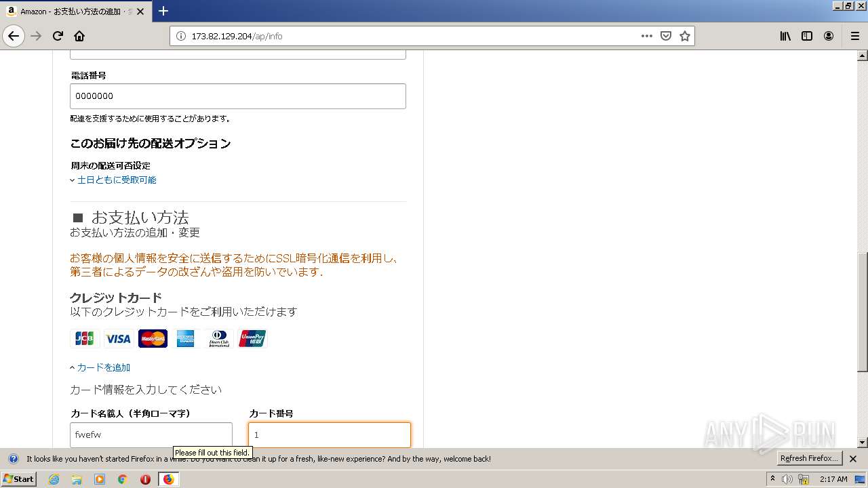Launch Chrome from the taskbar
The width and height of the screenshot is (868, 488).
coord(122,479)
